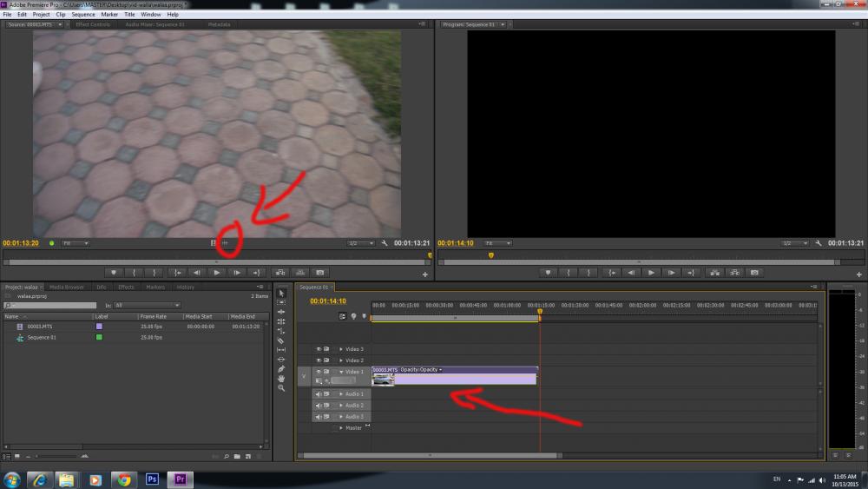The height and width of the screenshot is (489, 868).
Task: Select the Pen tool
Action: tap(281, 369)
